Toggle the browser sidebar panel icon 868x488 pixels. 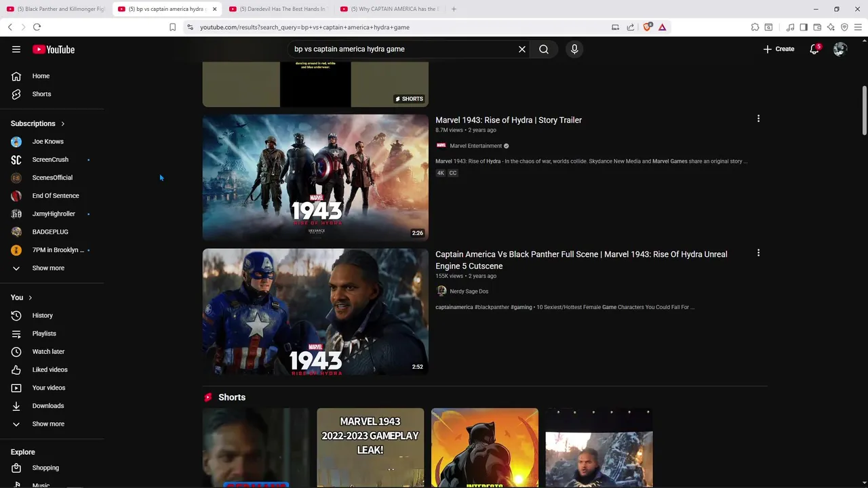click(x=804, y=27)
